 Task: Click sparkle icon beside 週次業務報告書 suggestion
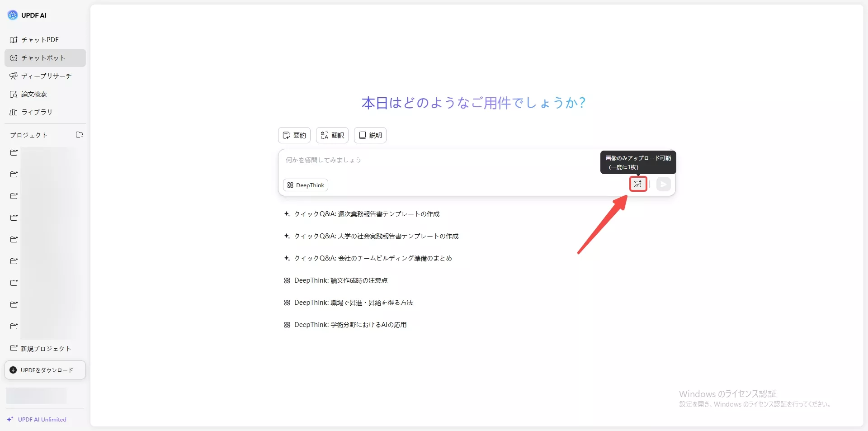point(287,214)
